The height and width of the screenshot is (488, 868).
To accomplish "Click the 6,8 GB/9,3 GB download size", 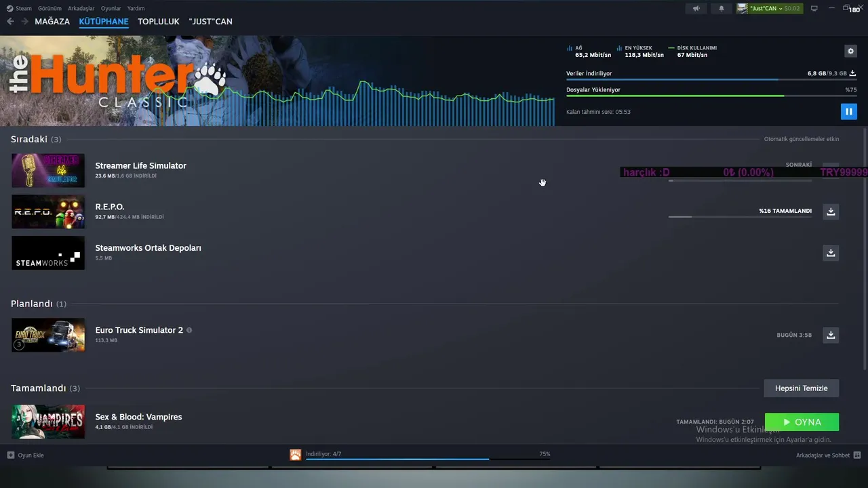I will click(x=827, y=73).
